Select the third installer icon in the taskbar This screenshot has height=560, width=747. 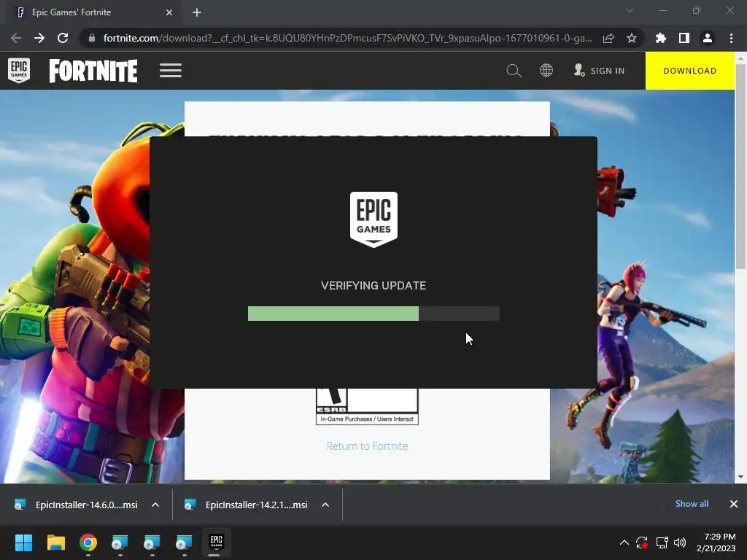[x=184, y=542]
